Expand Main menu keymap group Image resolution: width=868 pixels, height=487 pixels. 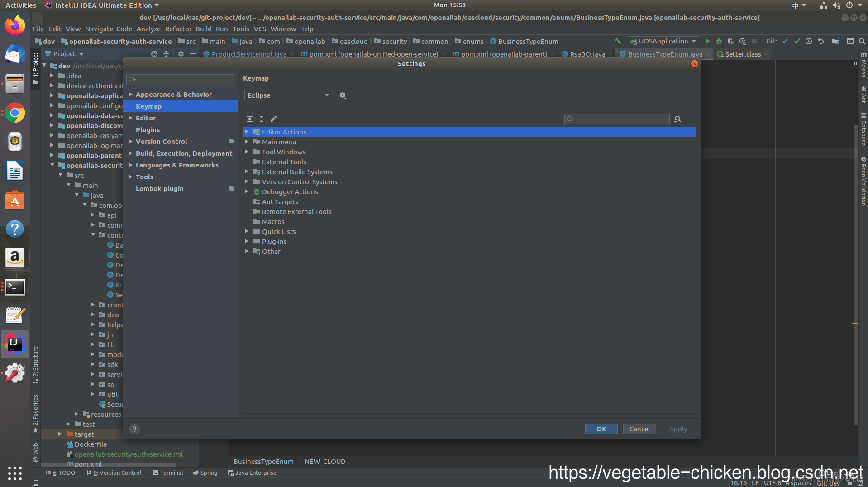(x=247, y=142)
